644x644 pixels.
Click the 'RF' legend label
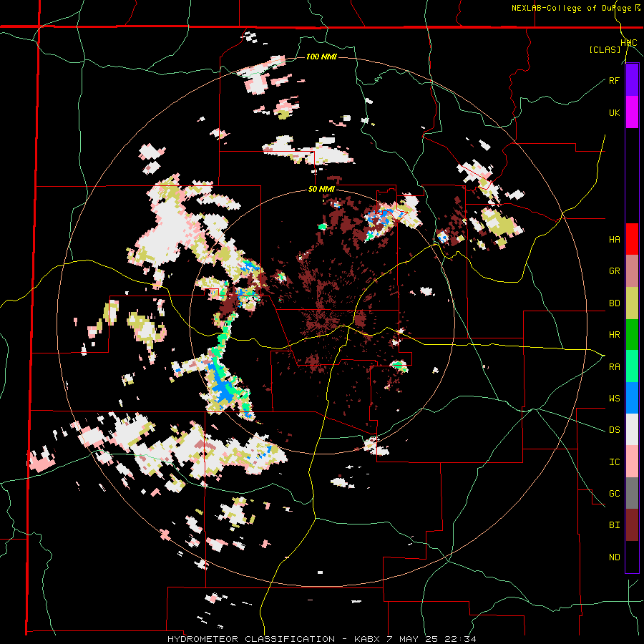(614, 81)
